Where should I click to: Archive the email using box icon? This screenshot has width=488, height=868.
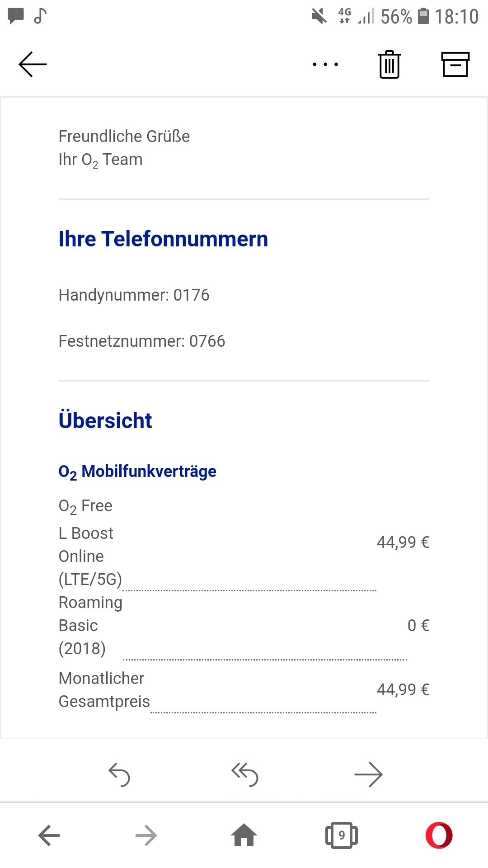point(455,65)
